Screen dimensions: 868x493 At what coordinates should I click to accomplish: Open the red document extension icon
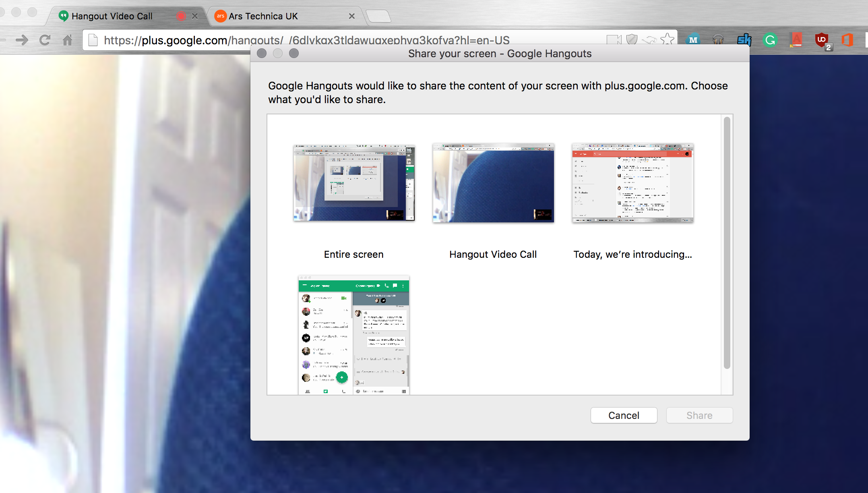pos(796,40)
